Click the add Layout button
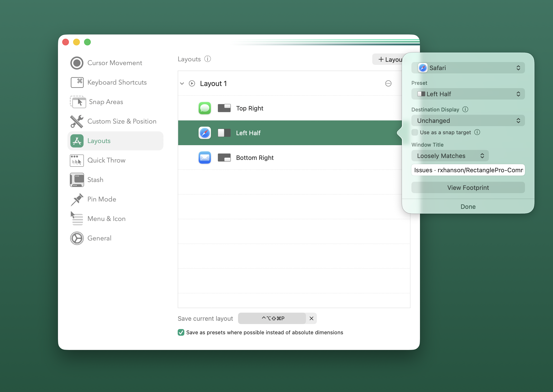553x392 pixels. pyautogui.click(x=387, y=59)
